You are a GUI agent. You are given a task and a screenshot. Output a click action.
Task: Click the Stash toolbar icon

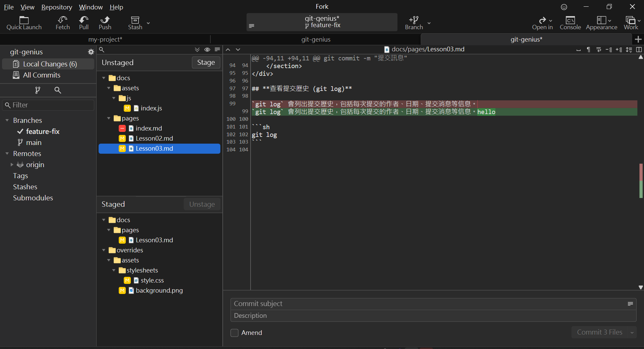[x=135, y=23]
